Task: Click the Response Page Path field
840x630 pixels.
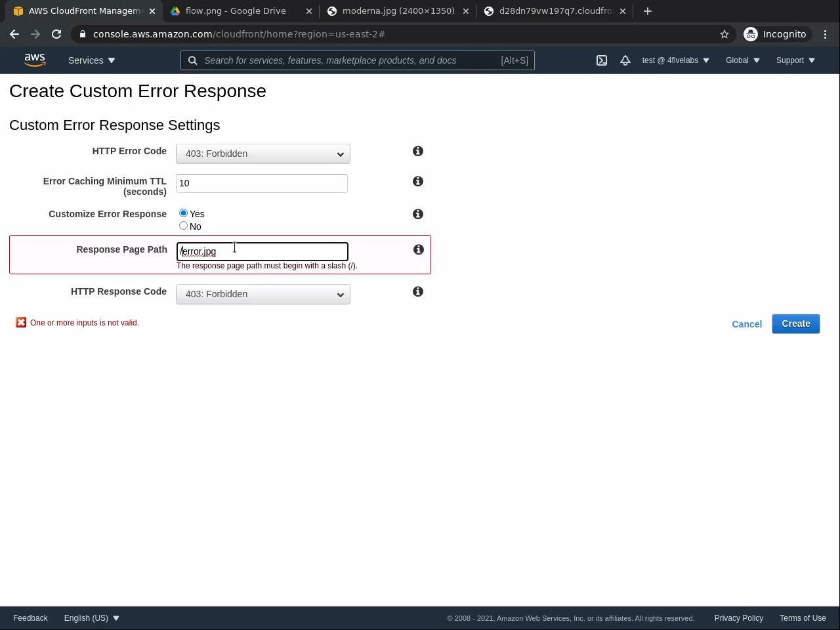Action: (x=262, y=251)
